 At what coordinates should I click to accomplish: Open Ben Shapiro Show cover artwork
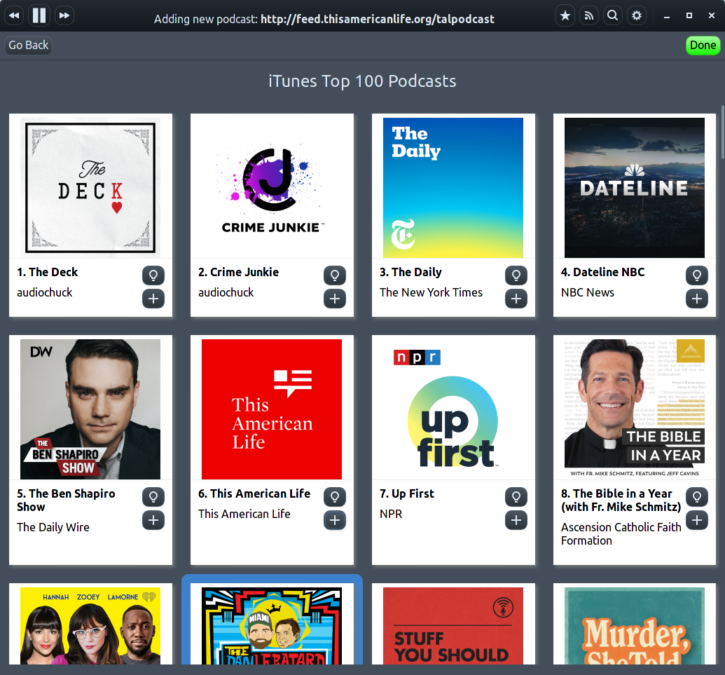tap(91, 409)
